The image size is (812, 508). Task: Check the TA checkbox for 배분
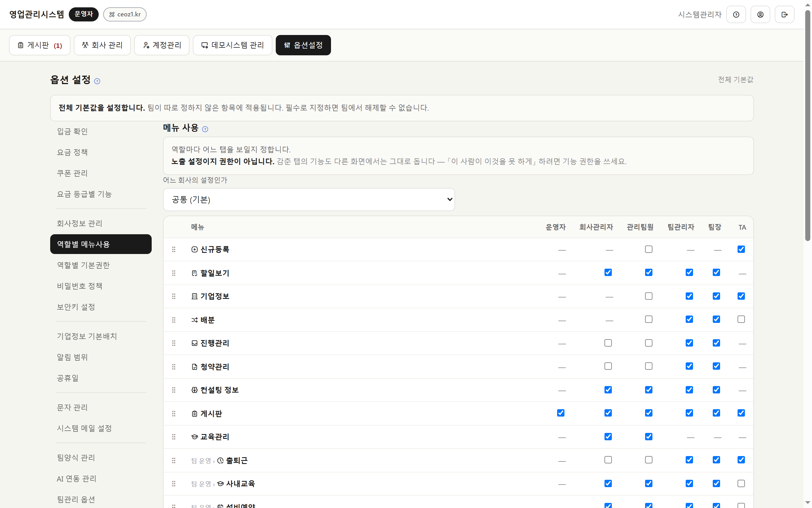coord(741,319)
